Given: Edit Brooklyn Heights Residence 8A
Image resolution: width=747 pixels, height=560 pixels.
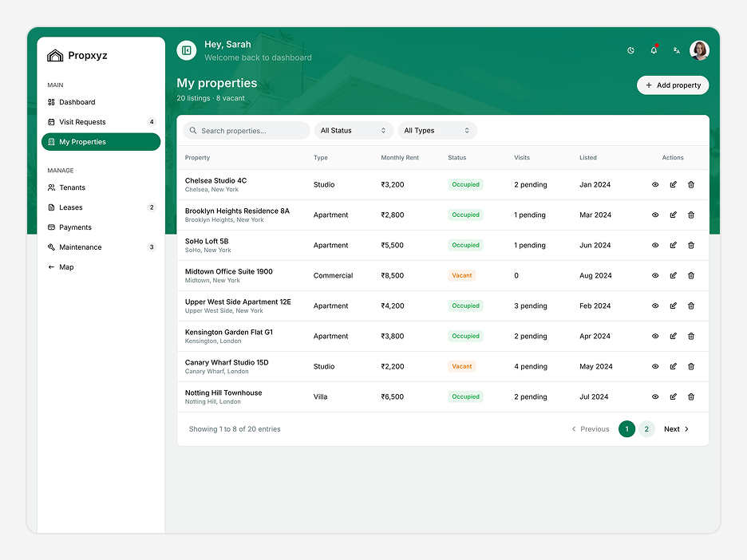Looking at the screenshot, I should tap(673, 215).
